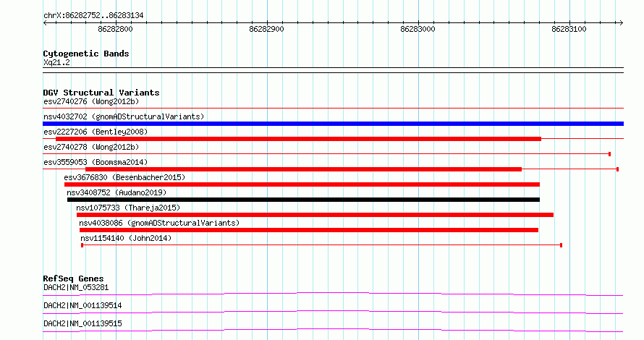Open gene DACH2|NM_001139514 label
This screenshot has width=644, height=340.
pos(82,305)
